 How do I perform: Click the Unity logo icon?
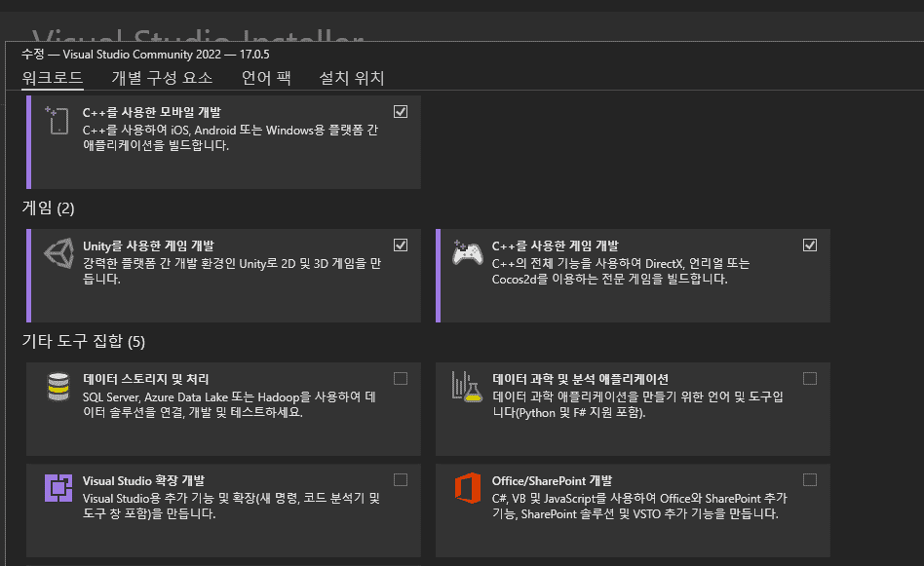[58, 253]
